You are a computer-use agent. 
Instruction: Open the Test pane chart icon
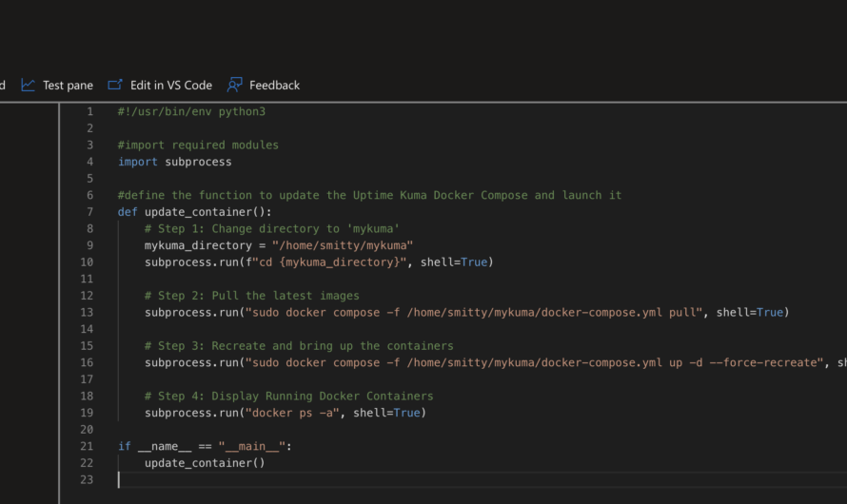29,86
